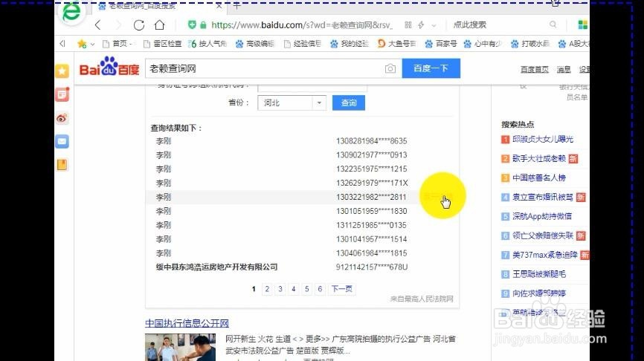644x361 pixels.
Task: Select the 老赖查询网_百度搜索 tab
Action: (160, 6)
